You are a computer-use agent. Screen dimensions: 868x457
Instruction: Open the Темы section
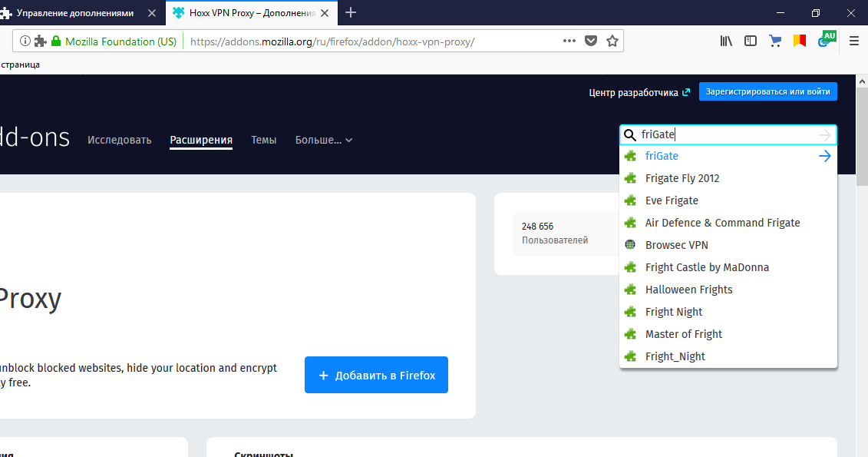(263, 140)
